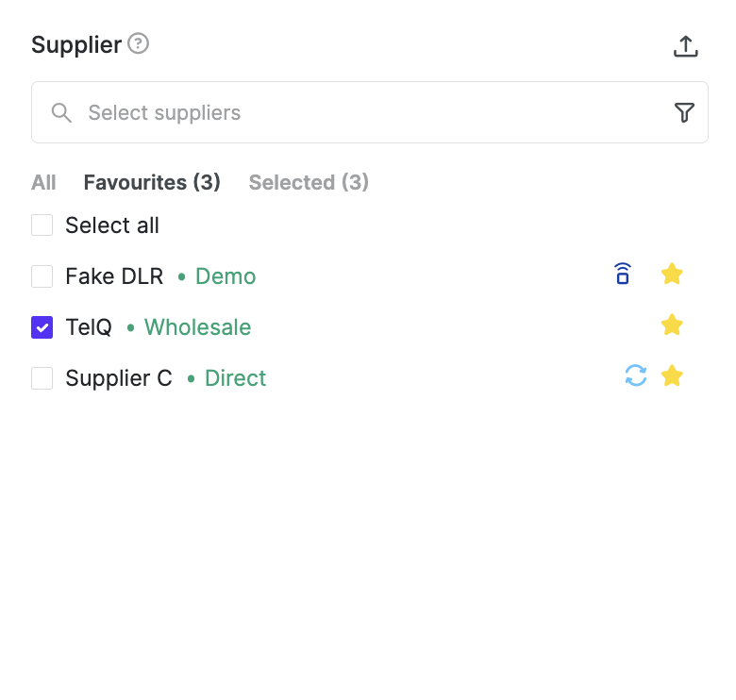Click the Wholesale label next to TelQ
The width and height of the screenshot is (736, 700).
click(x=197, y=327)
